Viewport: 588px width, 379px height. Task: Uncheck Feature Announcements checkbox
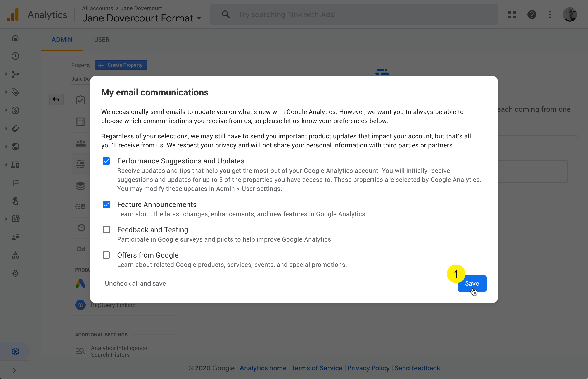tap(106, 204)
